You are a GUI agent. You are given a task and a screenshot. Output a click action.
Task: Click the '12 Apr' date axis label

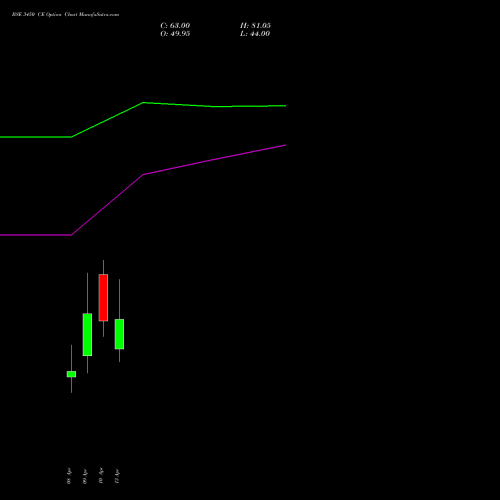[117, 476]
